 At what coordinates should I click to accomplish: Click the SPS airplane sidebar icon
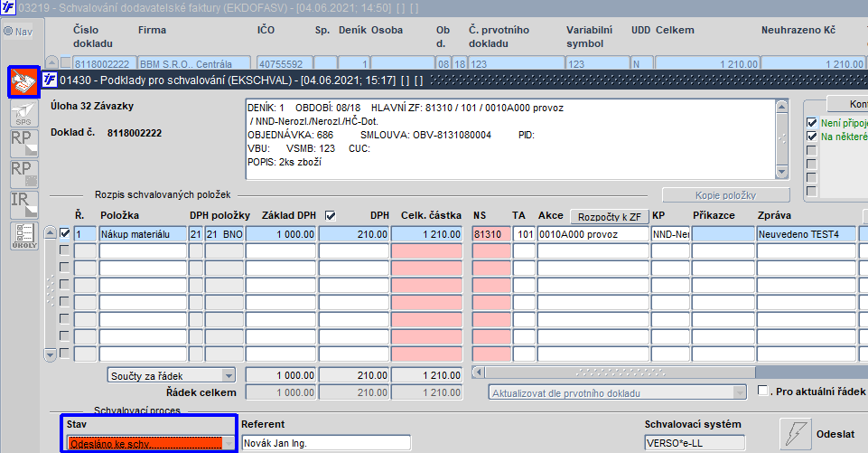(x=23, y=114)
